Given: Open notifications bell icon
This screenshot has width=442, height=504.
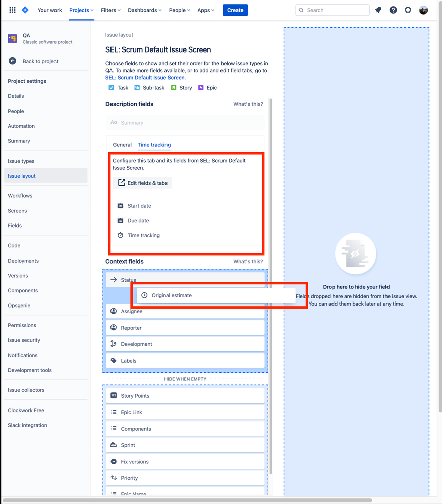Looking at the screenshot, I should pos(378,10).
